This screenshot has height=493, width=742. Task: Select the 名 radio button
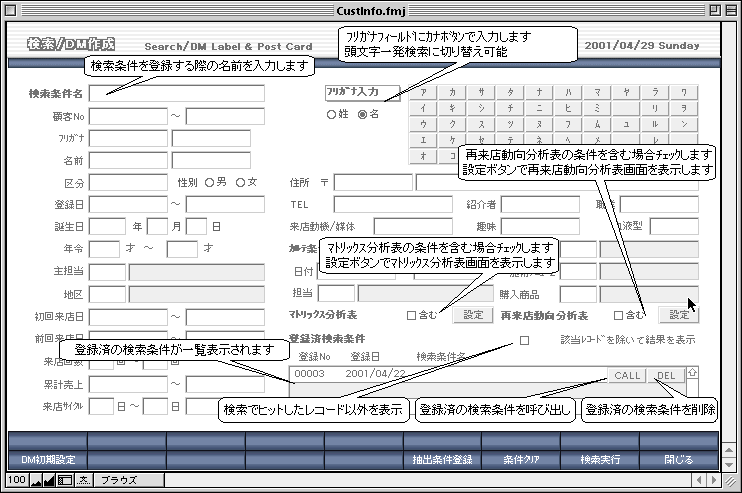[362, 114]
